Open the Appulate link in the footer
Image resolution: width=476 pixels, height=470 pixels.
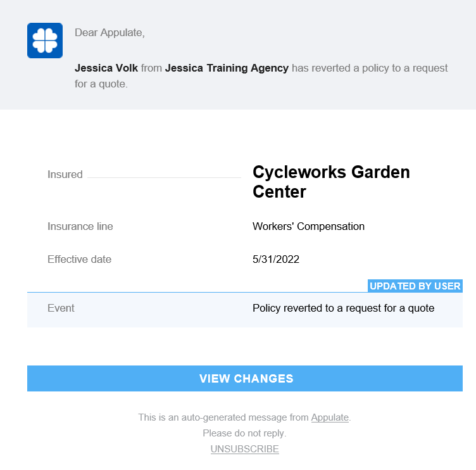329,417
